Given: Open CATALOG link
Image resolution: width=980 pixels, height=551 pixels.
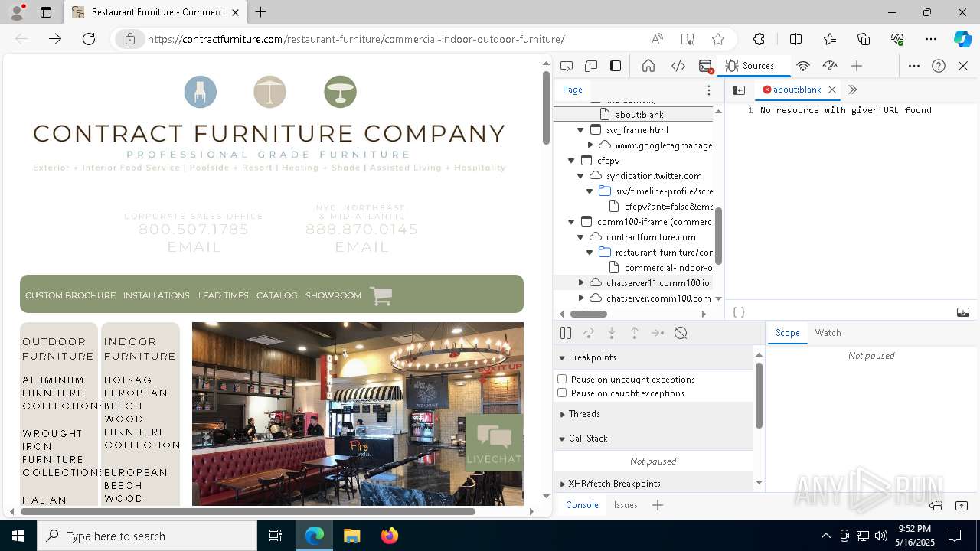Looking at the screenshot, I should pyautogui.click(x=276, y=295).
